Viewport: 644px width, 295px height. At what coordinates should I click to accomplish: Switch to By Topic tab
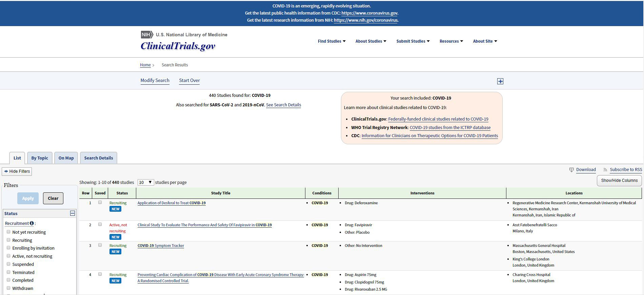40,158
